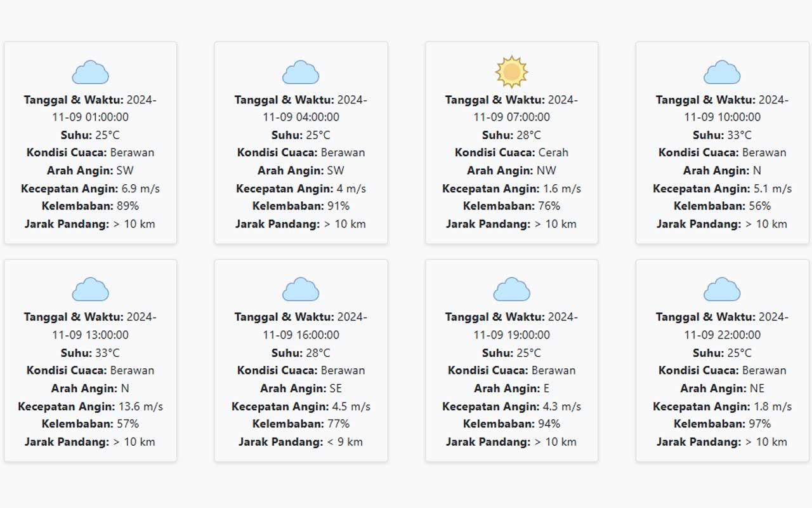Viewport: 812px width, 508px height.
Task: Click 'Kelembaban: 94%' text
Action: pyautogui.click(x=511, y=424)
